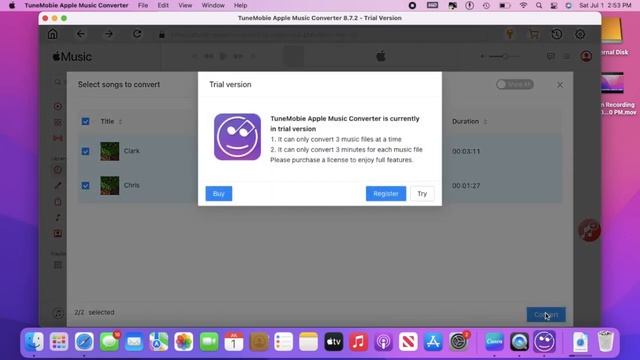Click the Time Machine menu bar icon
640x360 pixels.
[486, 5]
